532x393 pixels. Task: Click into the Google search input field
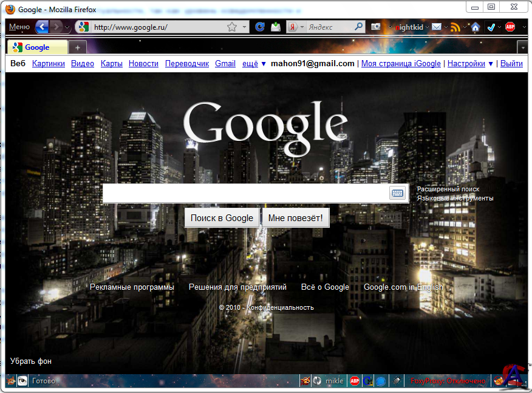[x=246, y=193]
